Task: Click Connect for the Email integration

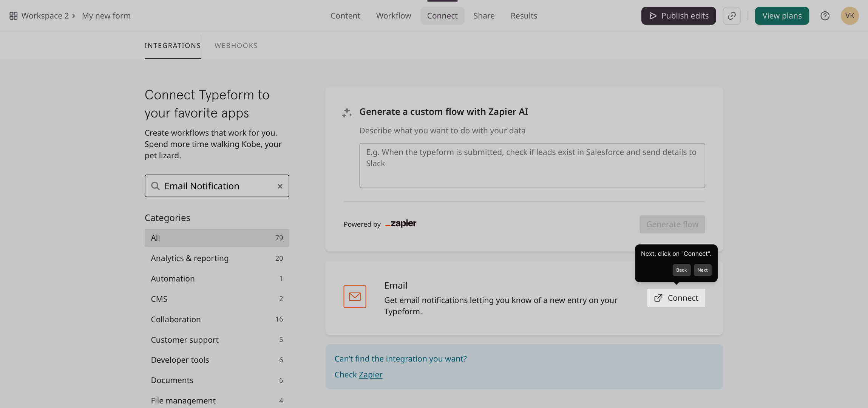Action: [676, 298]
